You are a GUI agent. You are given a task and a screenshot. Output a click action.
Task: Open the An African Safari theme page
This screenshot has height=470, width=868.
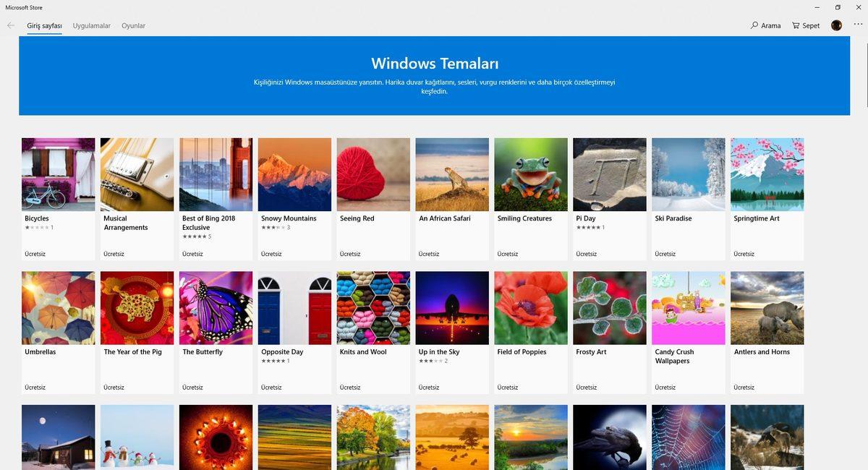pos(452,174)
